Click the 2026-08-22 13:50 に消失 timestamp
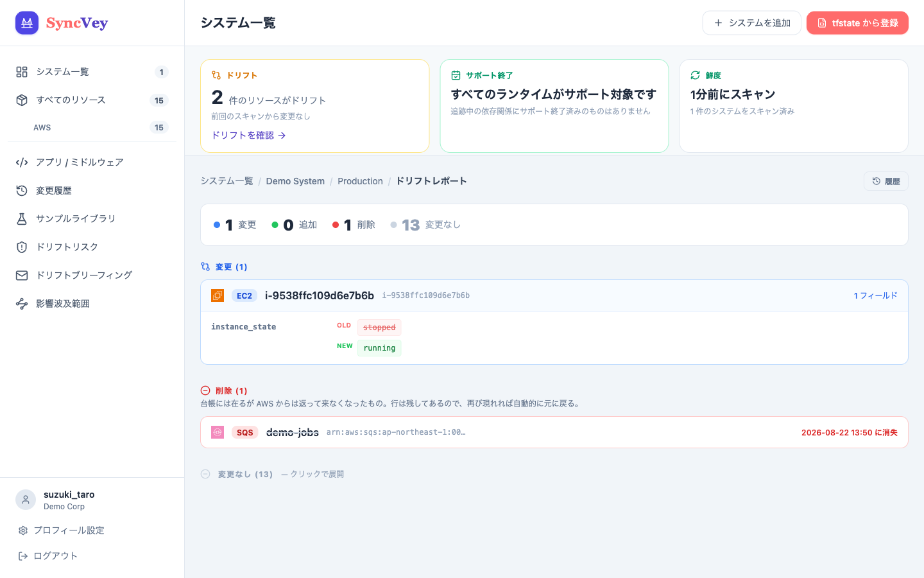The image size is (924, 578). (x=850, y=433)
